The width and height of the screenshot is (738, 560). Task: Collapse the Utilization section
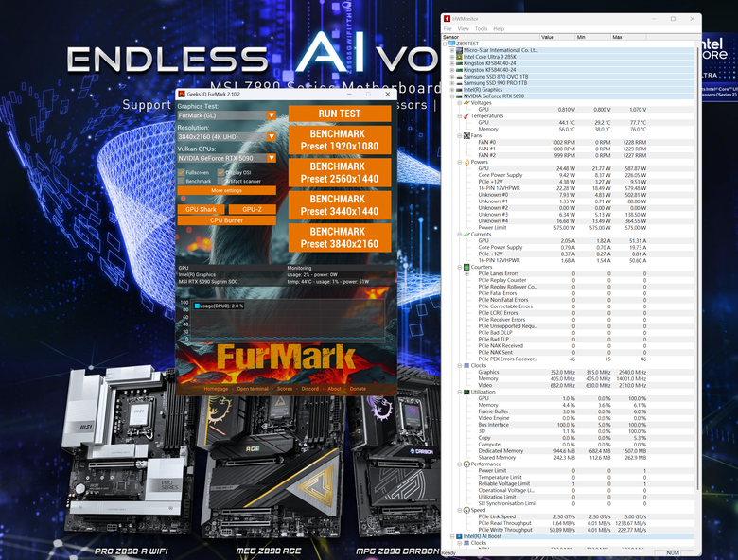click(x=460, y=392)
